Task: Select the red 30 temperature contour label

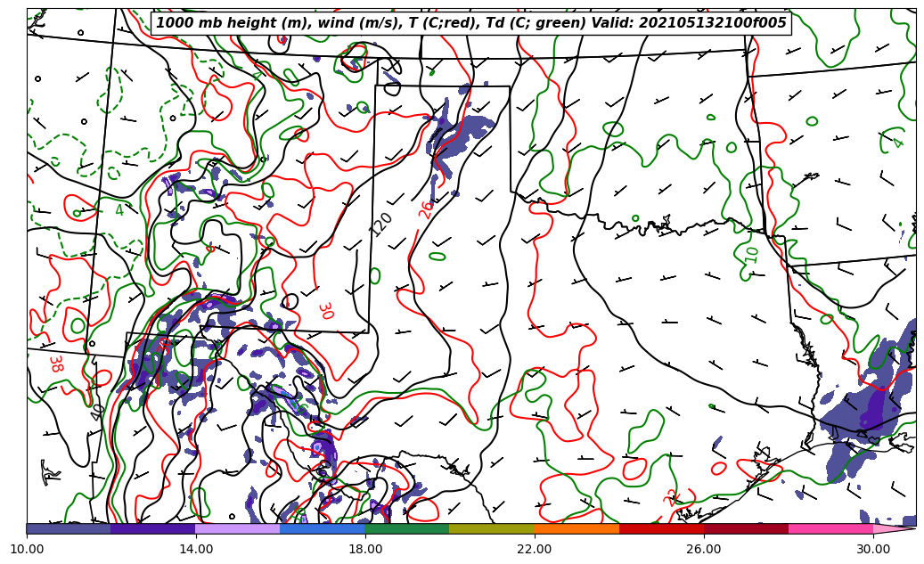Action: coord(325,311)
